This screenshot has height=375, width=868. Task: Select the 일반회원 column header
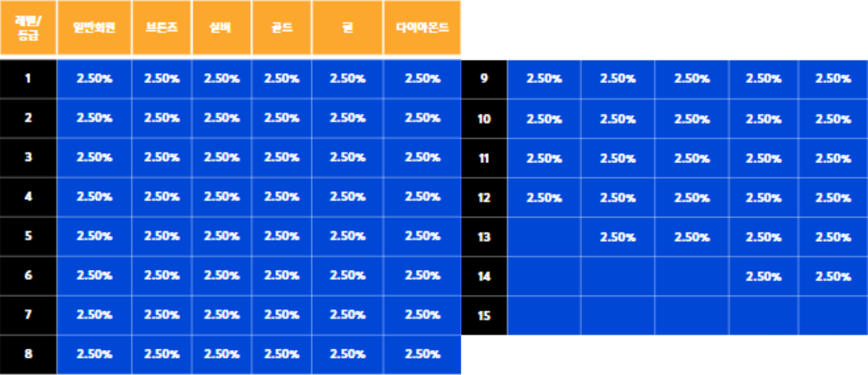(94, 27)
